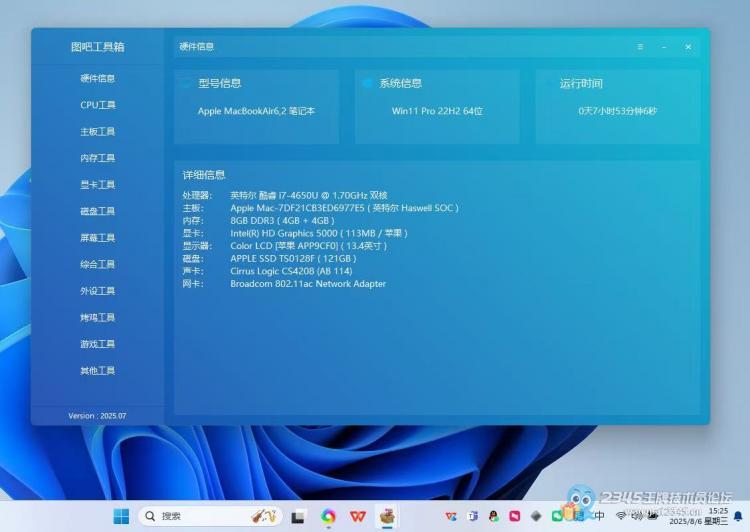Open Task View from the taskbar
Image resolution: width=750 pixels, height=532 pixels.
(x=298, y=517)
